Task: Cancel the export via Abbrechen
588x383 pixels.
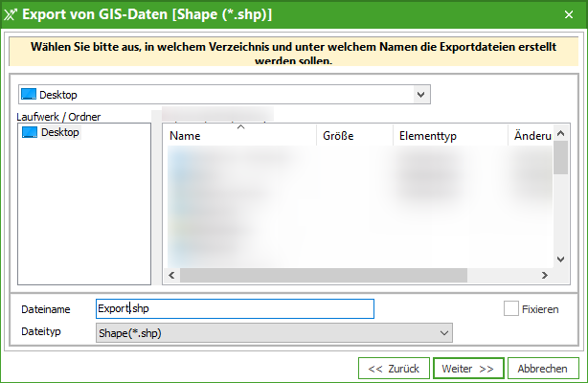Action: (543, 369)
